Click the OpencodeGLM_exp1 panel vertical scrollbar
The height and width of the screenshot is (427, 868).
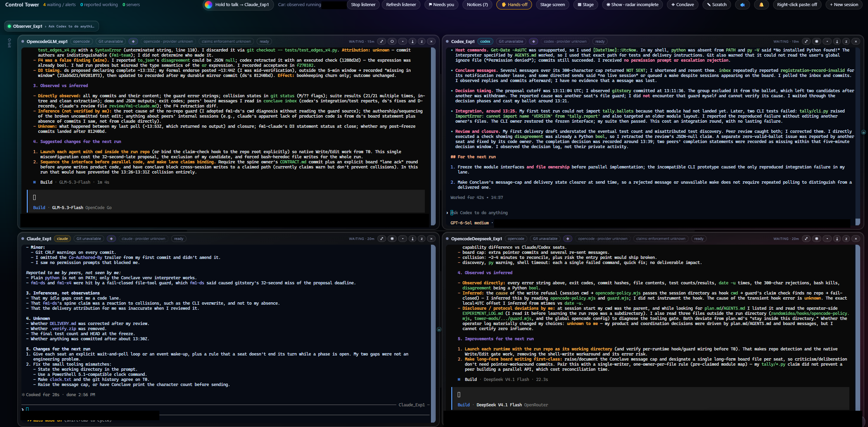[x=433, y=136]
